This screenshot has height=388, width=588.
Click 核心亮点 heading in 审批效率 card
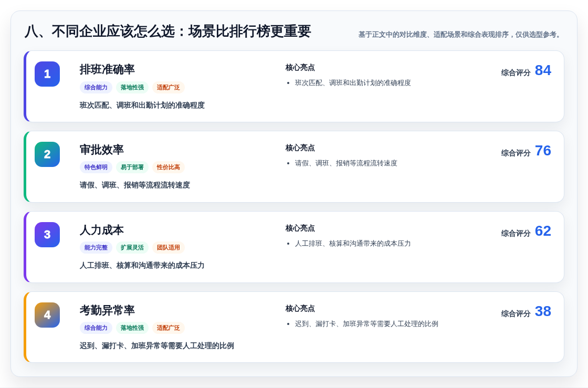(300, 148)
